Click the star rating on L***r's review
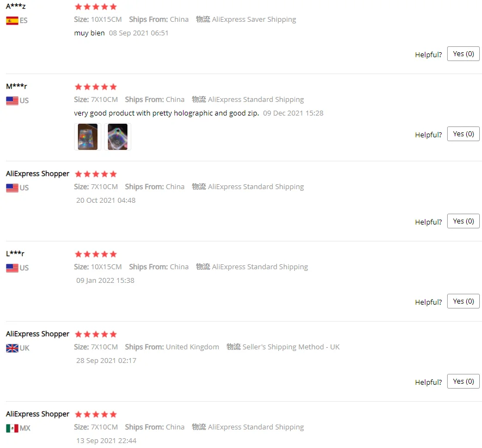 click(x=96, y=254)
